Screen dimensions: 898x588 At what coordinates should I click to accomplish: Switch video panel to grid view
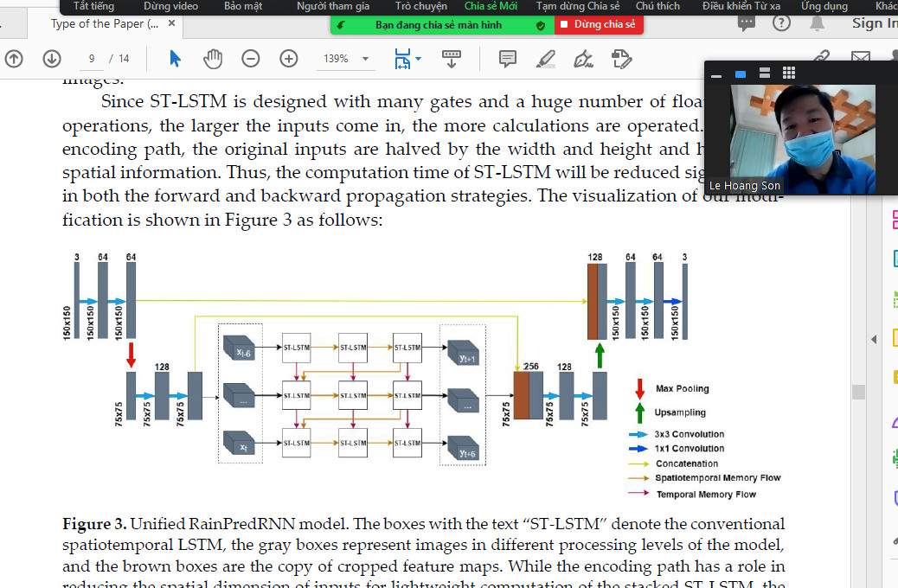[x=788, y=73]
